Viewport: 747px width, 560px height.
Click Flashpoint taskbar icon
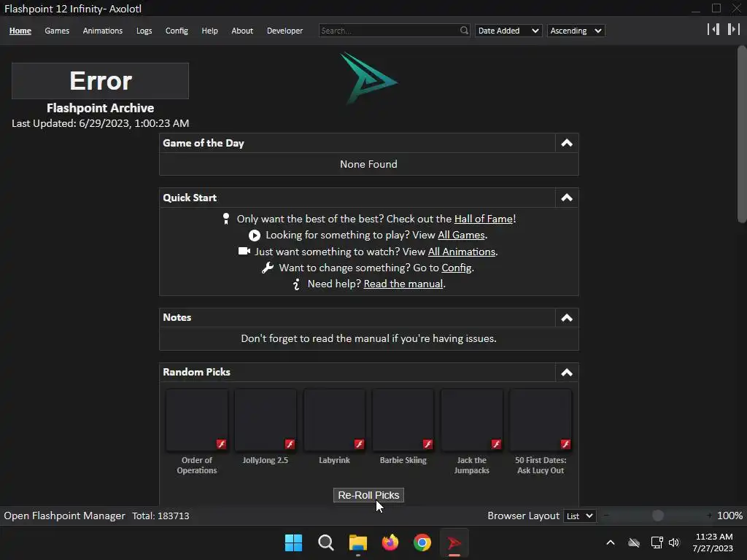pyautogui.click(x=454, y=542)
